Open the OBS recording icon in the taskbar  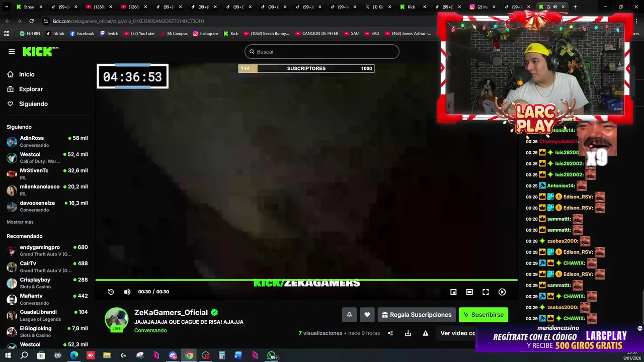tap(206, 355)
